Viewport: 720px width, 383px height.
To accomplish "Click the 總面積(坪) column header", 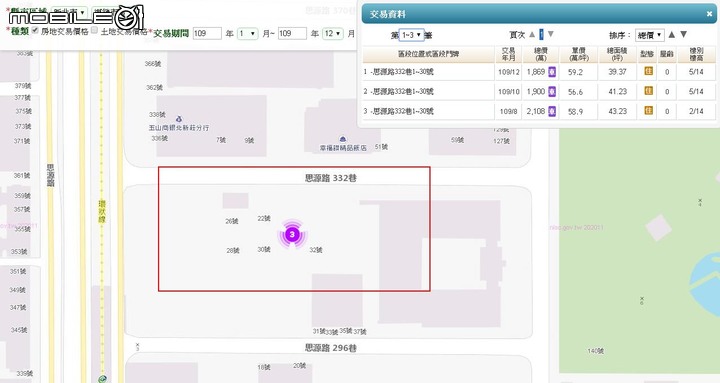I will [618, 54].
